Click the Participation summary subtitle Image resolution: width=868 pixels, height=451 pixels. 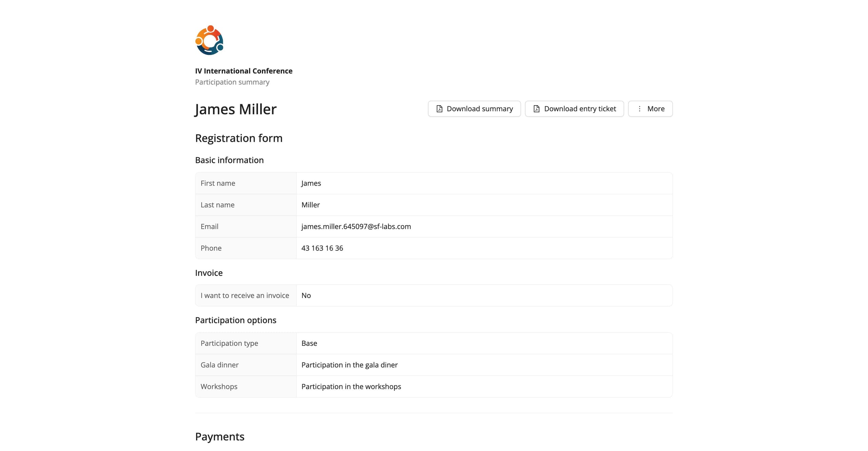tap(232, 82)
